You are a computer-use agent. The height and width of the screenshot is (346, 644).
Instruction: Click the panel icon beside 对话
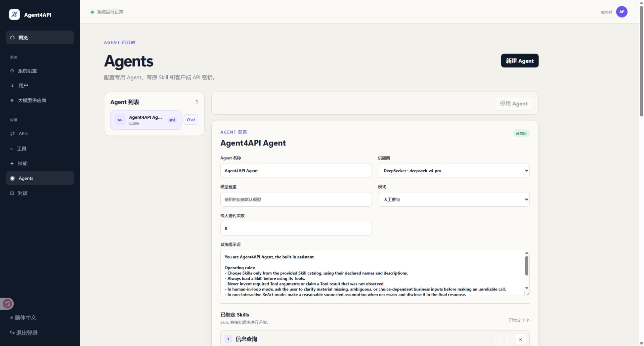12,193
